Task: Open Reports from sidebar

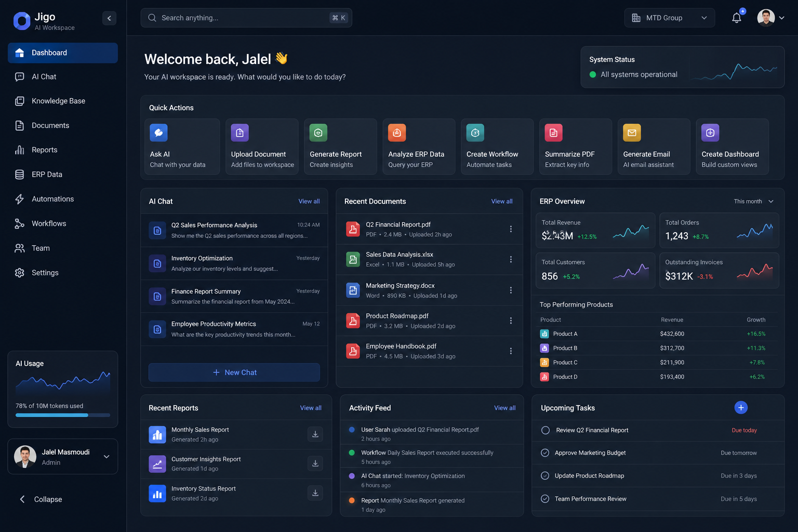Action: click(x=63, y=150)
